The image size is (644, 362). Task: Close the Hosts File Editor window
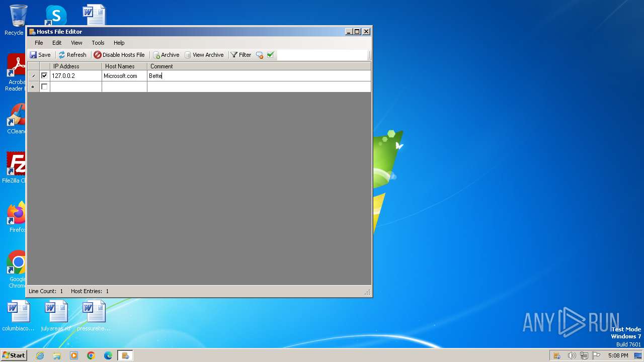pos(366,31)
